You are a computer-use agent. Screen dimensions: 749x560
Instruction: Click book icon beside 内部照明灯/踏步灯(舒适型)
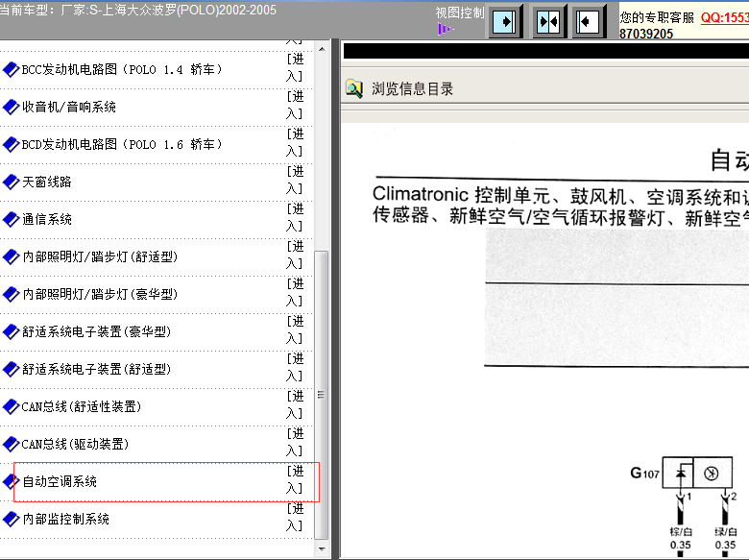point(11,257)
